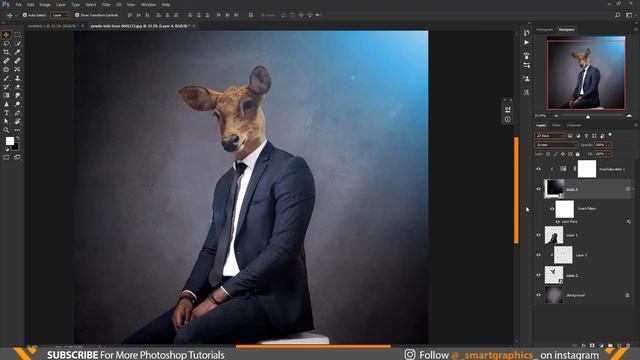Open the layer filter Kind dropdown
Image resolution: width=640 pixels, height=360 pixels.
549,136
